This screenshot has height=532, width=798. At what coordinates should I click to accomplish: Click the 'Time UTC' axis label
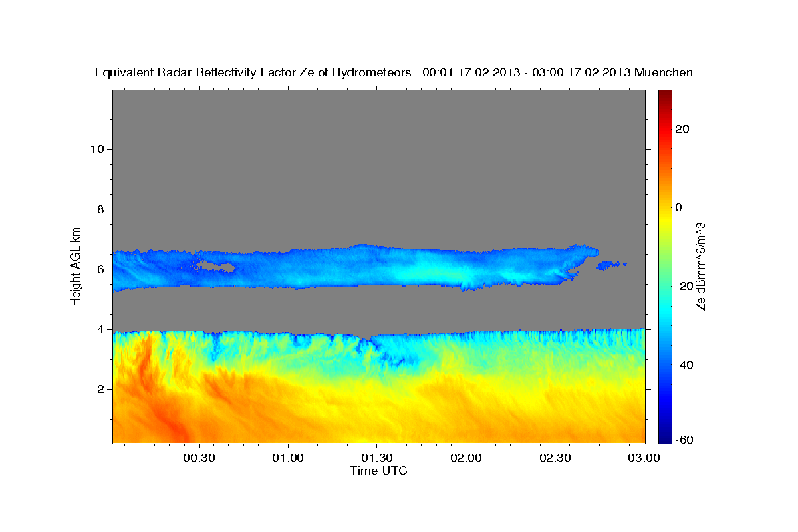pos(378,471)
